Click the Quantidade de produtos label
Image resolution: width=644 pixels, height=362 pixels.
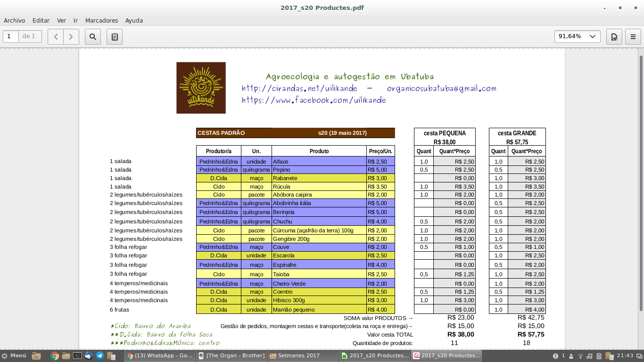point(383,343)
